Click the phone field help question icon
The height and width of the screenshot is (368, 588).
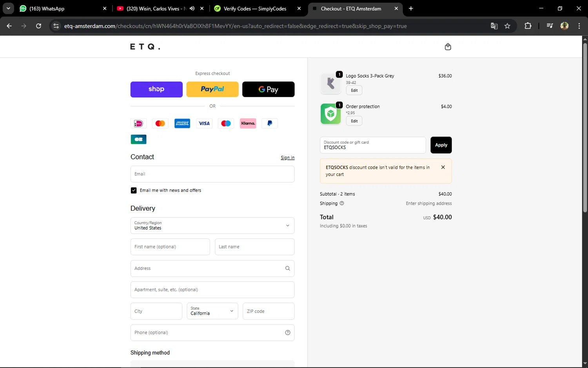click(x=287, y=333)
